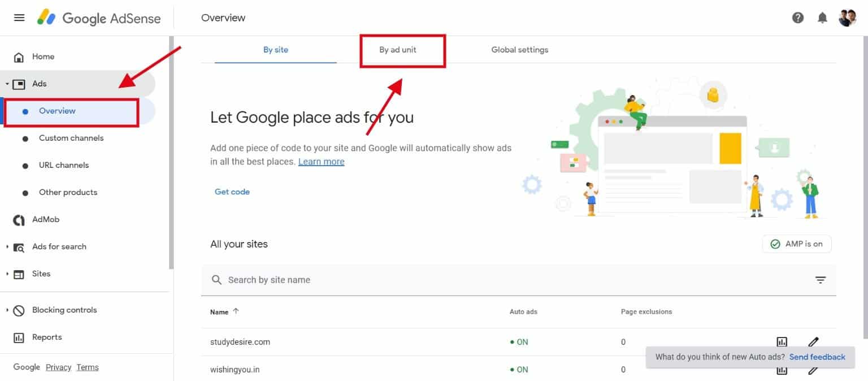
Task: Switch to the By site tab
Action: (276, 50)
